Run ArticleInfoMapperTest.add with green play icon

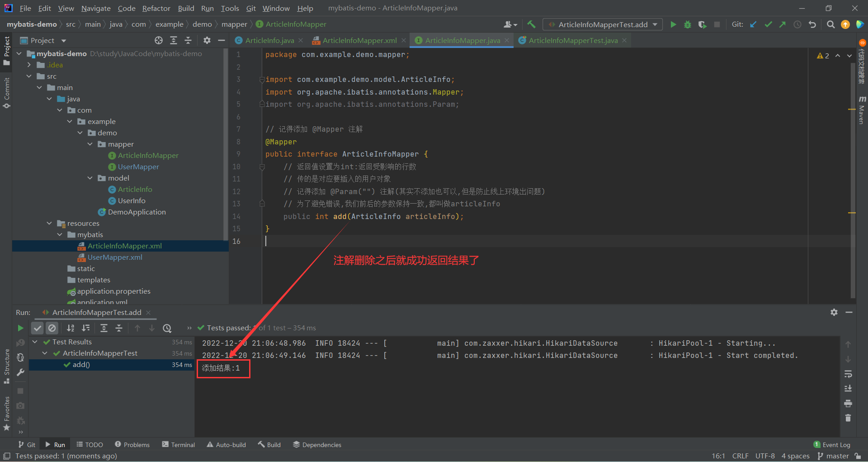coord(673,24)
